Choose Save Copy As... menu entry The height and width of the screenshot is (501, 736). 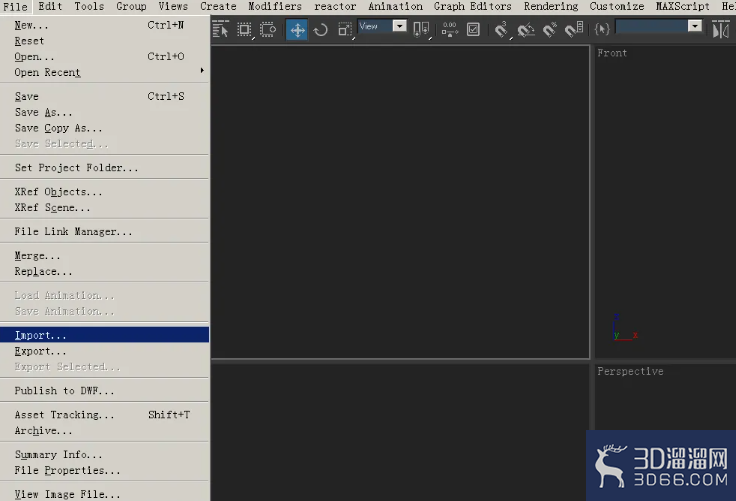(x=105, y=128)
